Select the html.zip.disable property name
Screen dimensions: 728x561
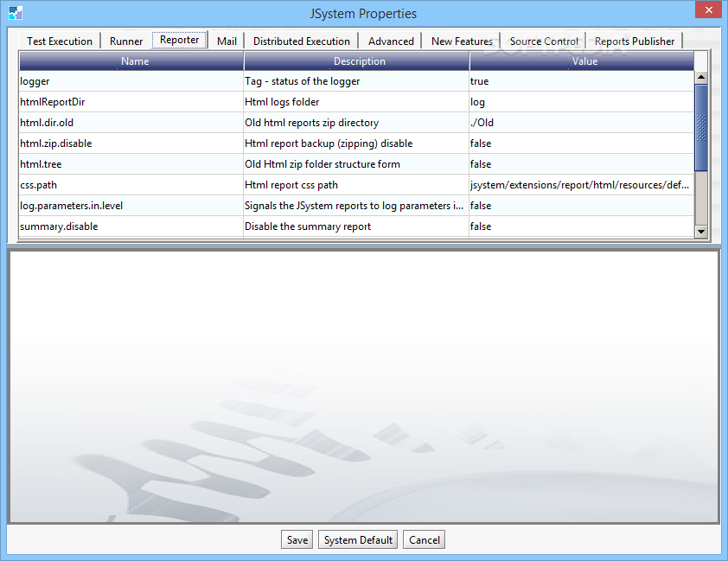coord(131,143)
